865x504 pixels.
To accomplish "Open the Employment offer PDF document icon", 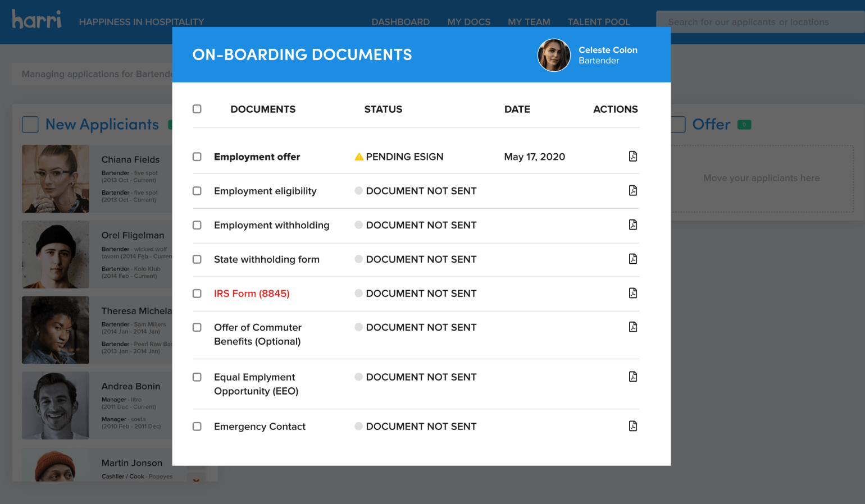I will click(632, 157).
